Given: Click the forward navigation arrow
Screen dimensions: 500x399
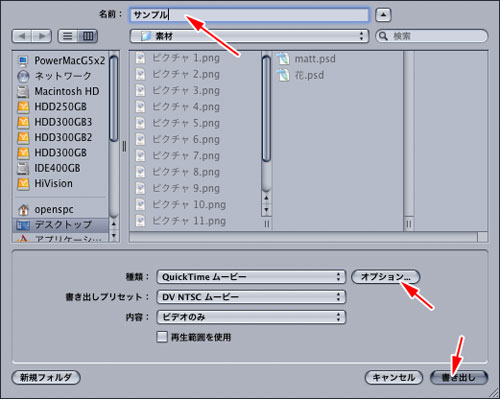Looking at the screenshot, I should pos(42,36).
